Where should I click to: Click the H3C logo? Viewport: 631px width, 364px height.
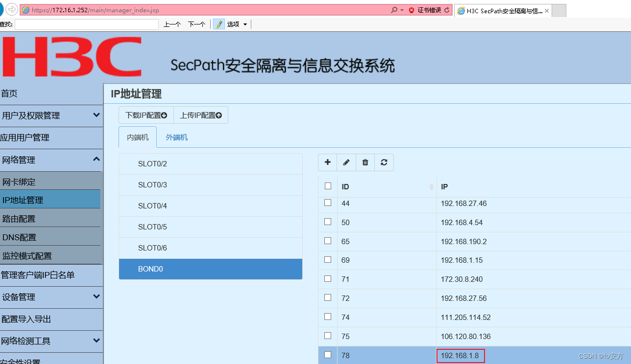[x=72, y=57]
